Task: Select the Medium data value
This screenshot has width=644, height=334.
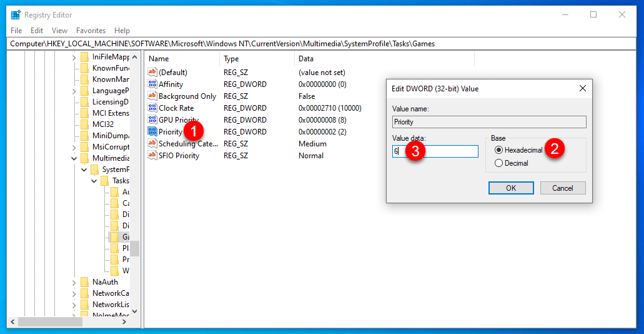Action: (312, 144)
